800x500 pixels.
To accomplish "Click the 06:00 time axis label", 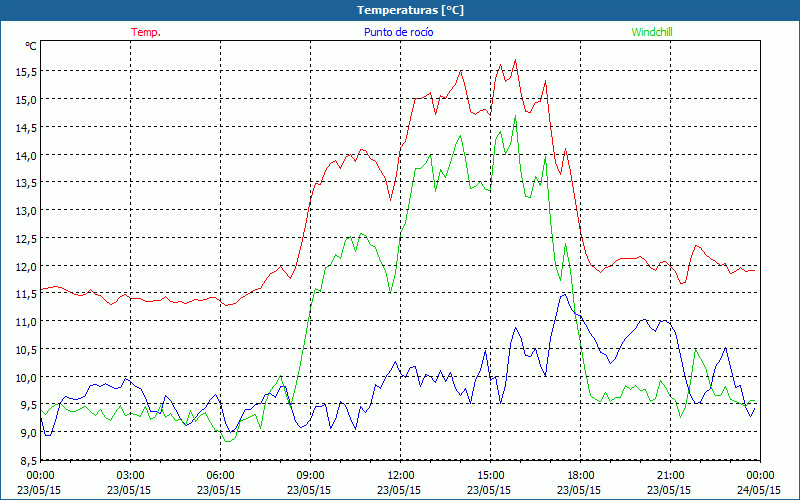I will click(x=220, y=476).
